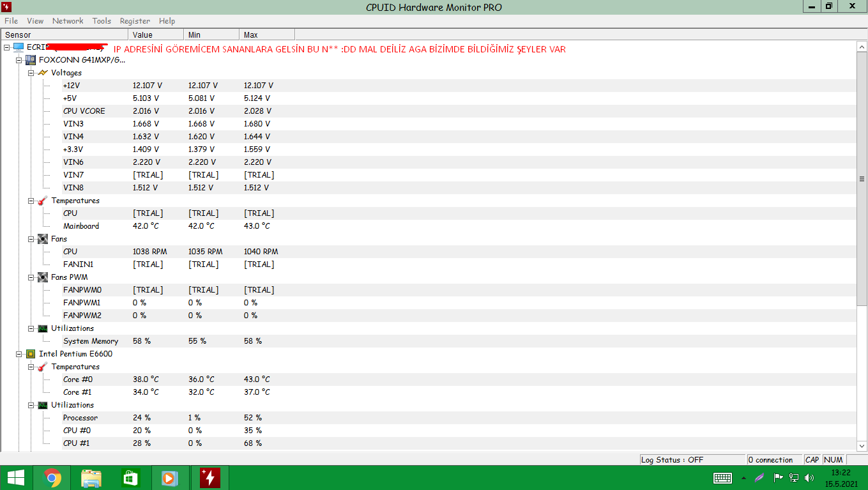The height and width of the screenshot is (490, 868).
Task: Collapse the Utilizations section under Intel Pentium E6600
Action: point(31,405)
